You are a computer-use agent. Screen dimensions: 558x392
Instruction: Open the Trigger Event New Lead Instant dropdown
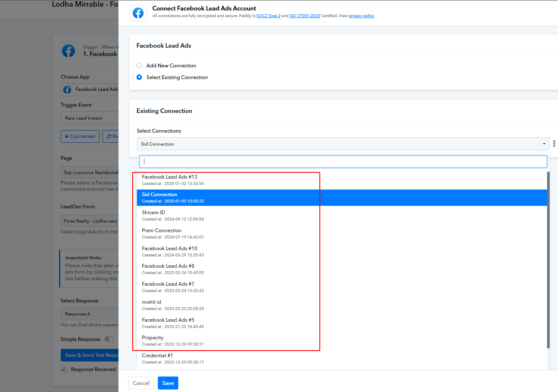pyautogui.click(x=90, y=118)
